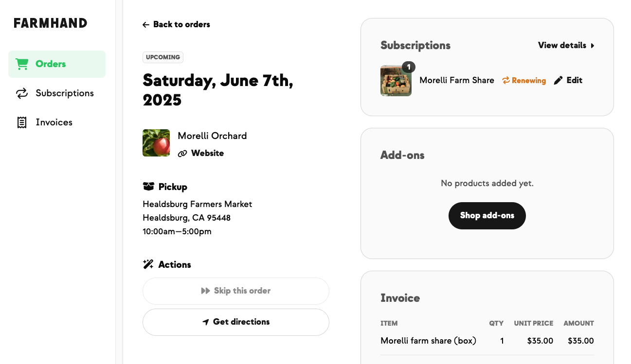Click the Skip this order button

tap(236, 291)
